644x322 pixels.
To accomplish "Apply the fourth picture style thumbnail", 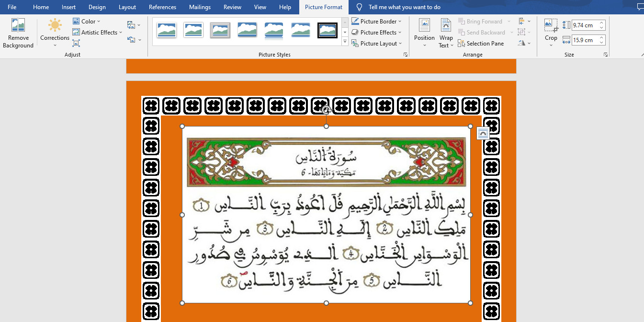I will (247, 30).
